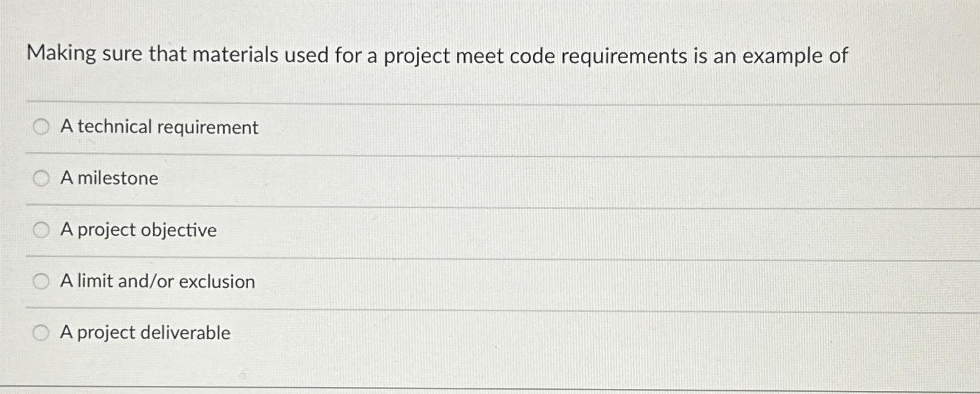This screenshot has width=980, height=394.
Task: Select the "A project deliverable" radio button
Action: pos(41,332)
